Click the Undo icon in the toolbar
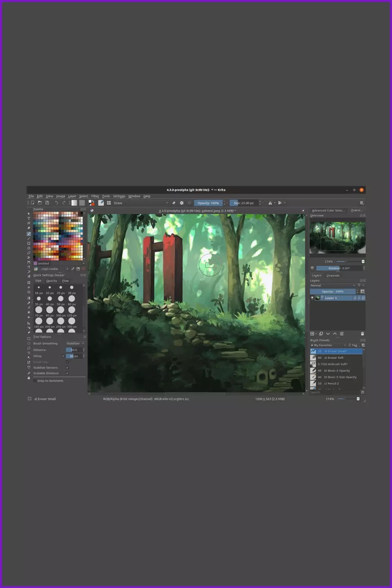Viewport: 392px width, 588px height. [56, 202]
